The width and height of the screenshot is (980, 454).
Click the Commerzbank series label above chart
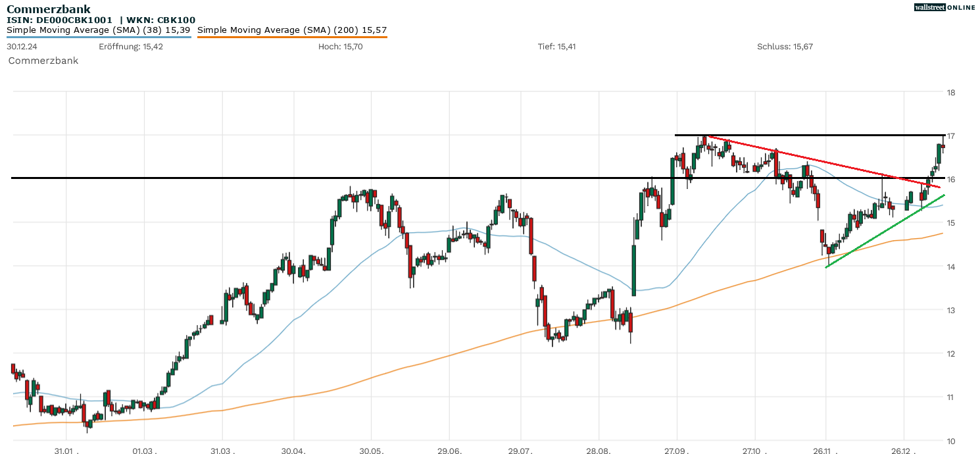43,61
